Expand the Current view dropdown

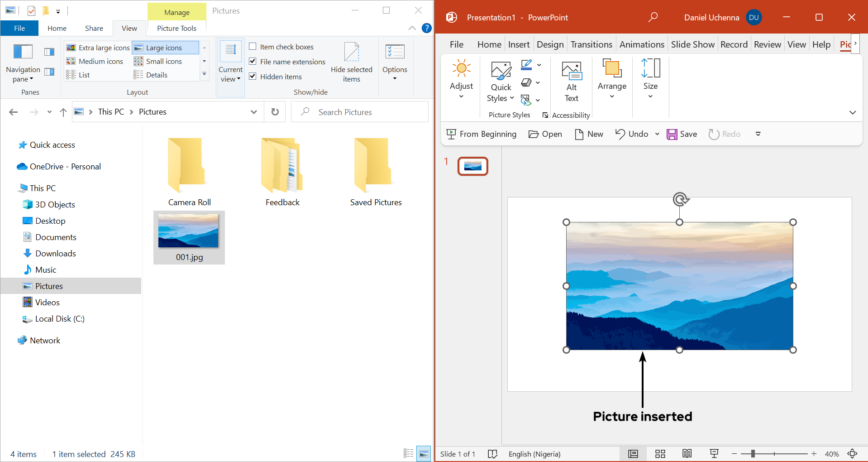coord(230,68)
